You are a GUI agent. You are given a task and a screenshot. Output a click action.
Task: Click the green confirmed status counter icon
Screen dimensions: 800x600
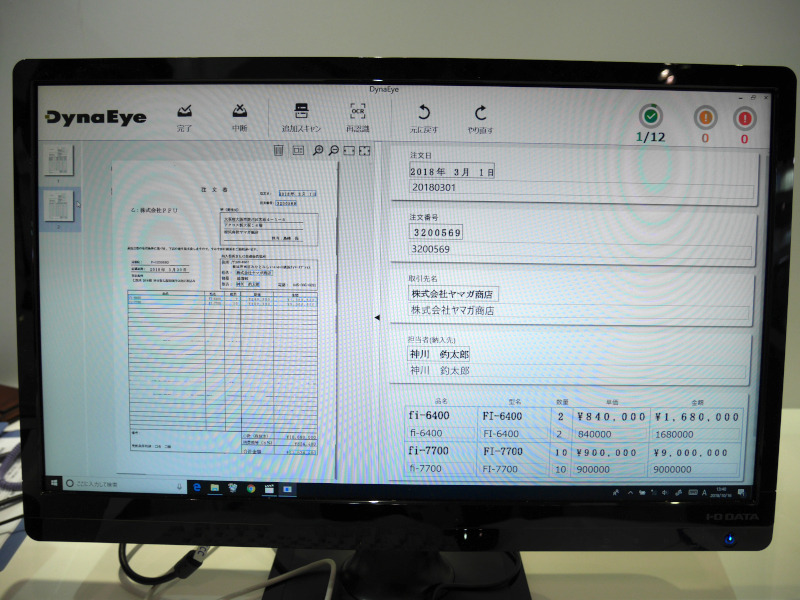tap(651, 116)
